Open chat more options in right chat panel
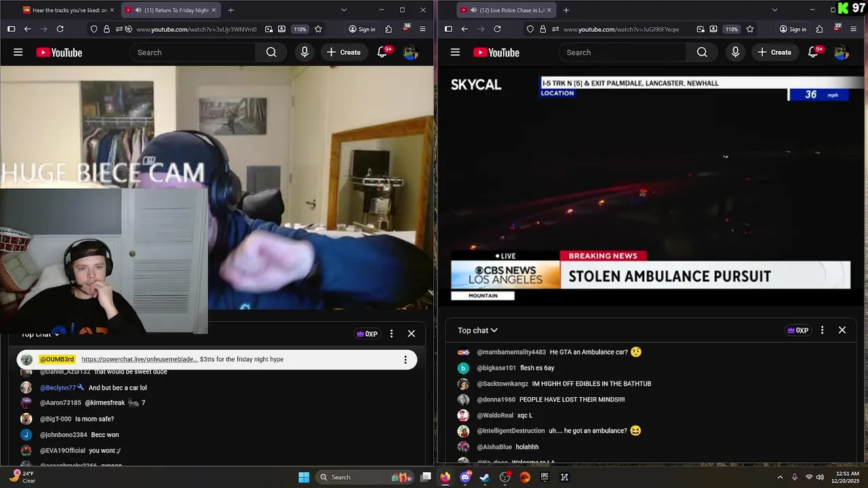 (822, 330)
